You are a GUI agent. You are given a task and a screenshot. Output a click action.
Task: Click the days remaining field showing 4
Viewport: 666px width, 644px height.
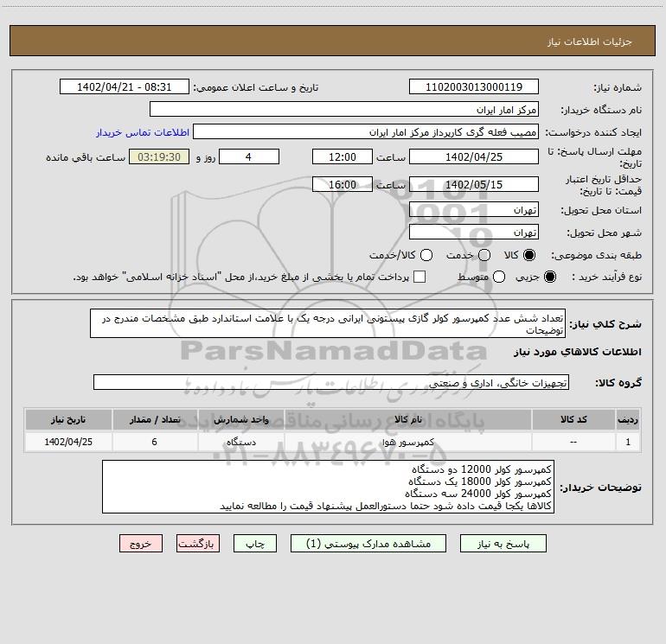(x=249, y=156)
